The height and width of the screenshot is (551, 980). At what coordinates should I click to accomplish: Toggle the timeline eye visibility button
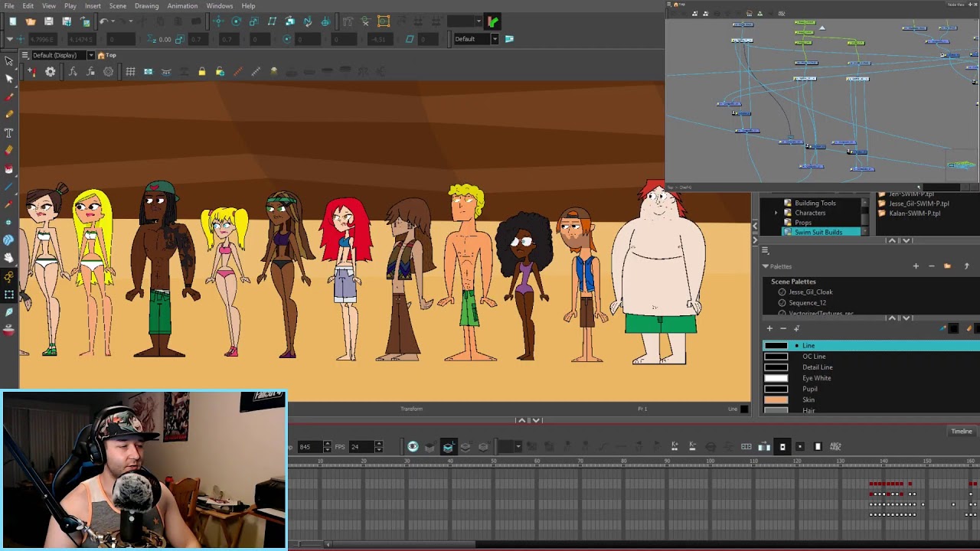pyautogui.click(x=413, y=446)
